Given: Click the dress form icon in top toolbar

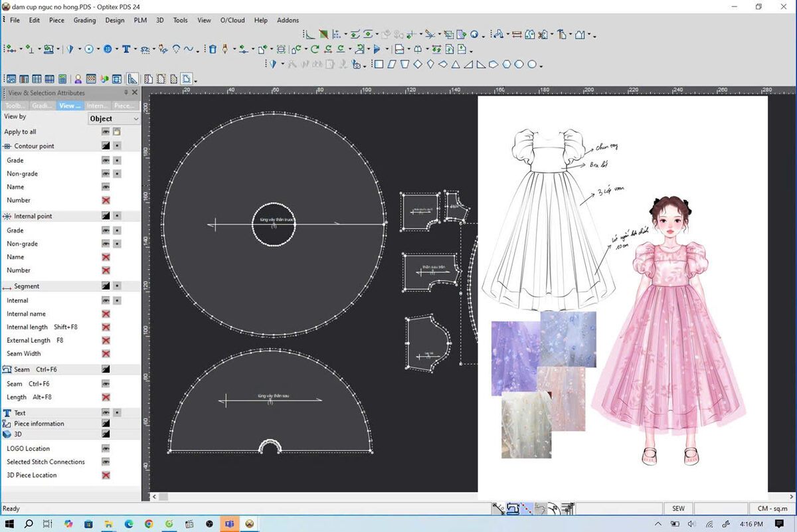Looking at the screenshot, I should [x=581, y=35].
